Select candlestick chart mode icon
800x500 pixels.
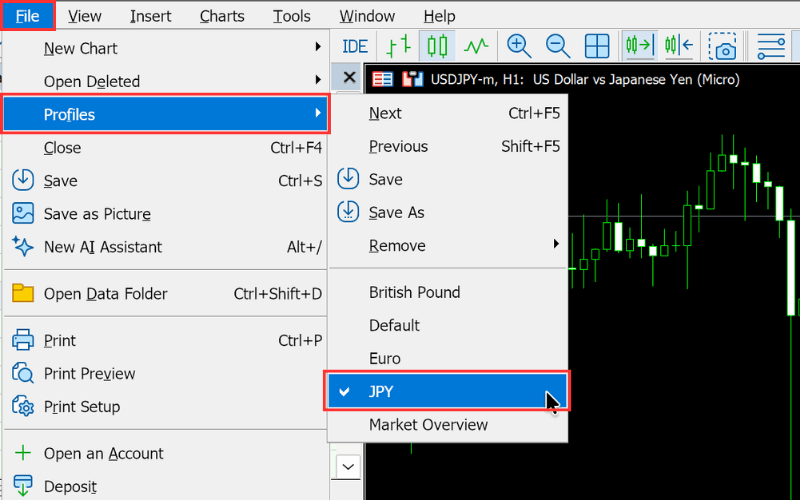(437, 46)
